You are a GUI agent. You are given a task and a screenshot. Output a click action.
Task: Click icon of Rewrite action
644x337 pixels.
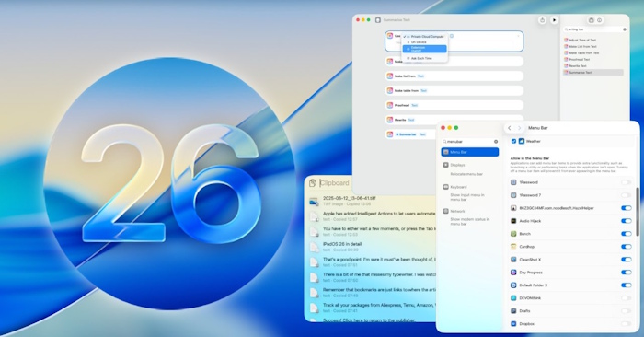coord(390,120)
